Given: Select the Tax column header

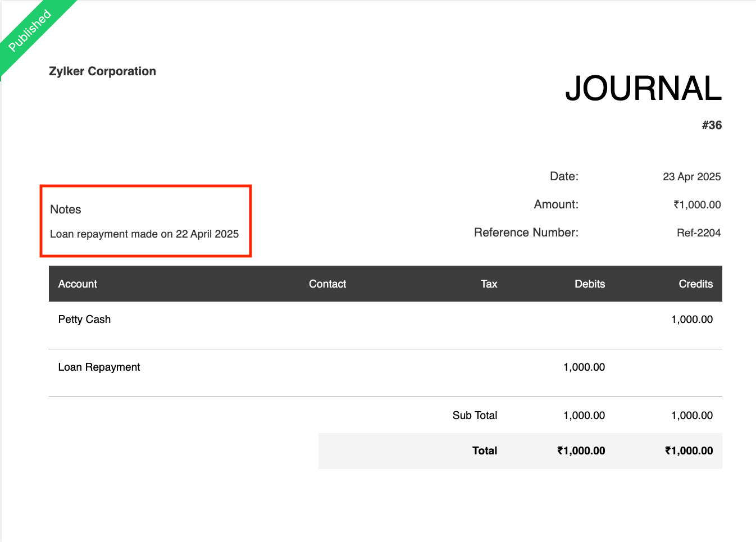Looking at the screenshot, I should (489, 284).
